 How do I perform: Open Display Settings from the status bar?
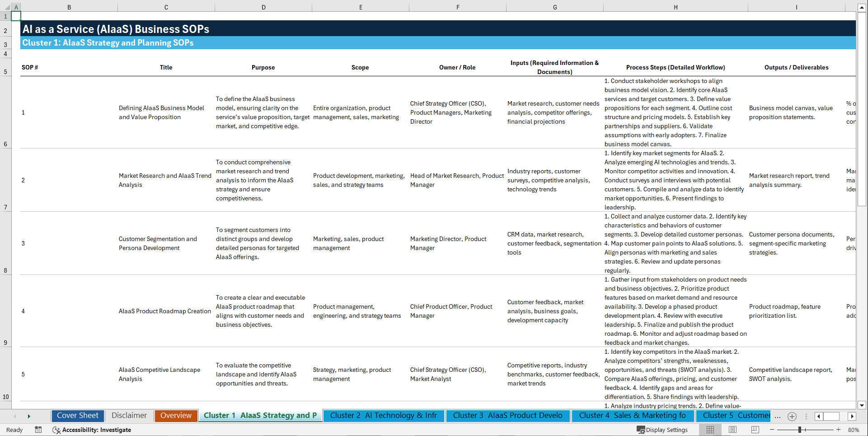point(662,430)
